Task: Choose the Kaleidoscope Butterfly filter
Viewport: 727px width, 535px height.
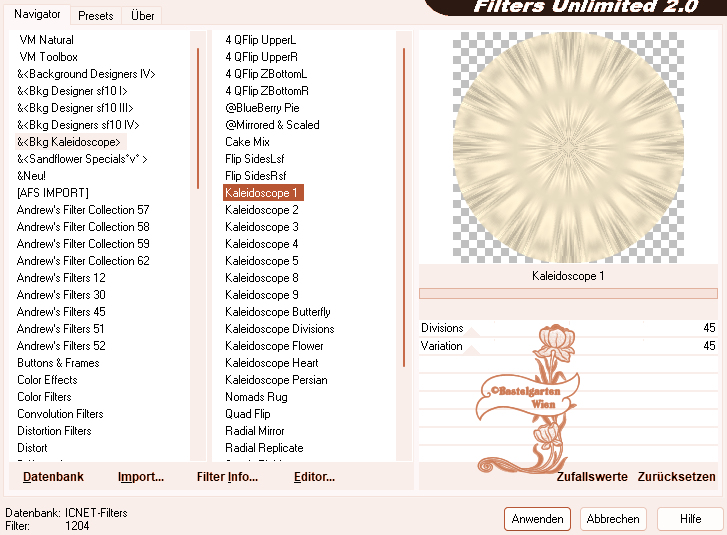Action: (x=278, y=312)
